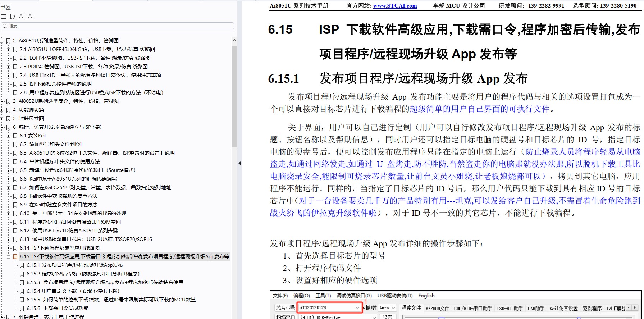Open bookmark 6.13 通用USB转双串口芯片
Viewport: 644px width, 319px height.
[86, 239]
